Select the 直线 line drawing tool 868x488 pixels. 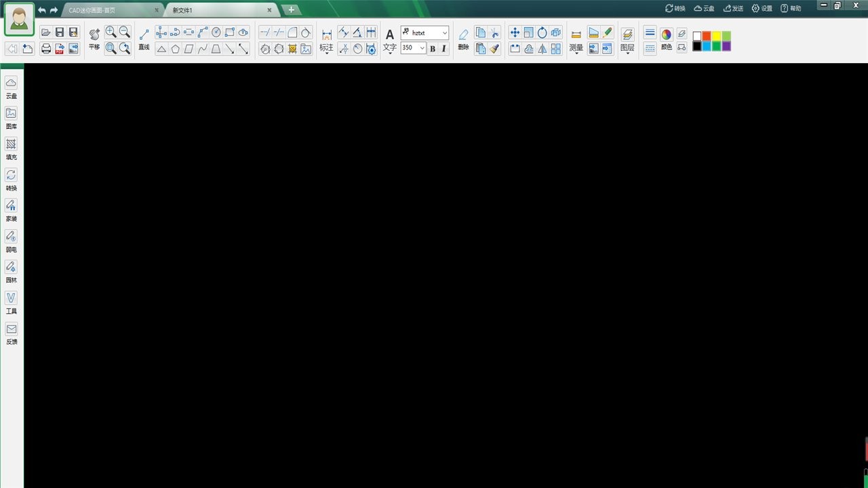[x=144, y=38]
